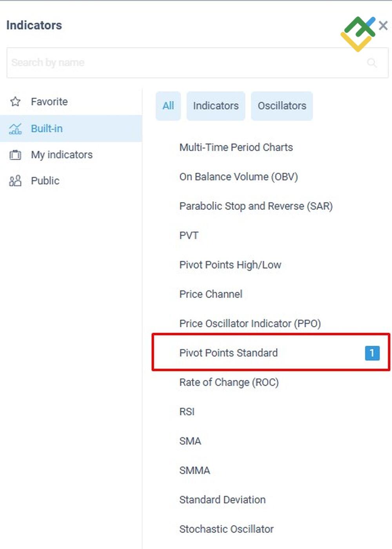Select the PVT indicator

pos(189,235)
